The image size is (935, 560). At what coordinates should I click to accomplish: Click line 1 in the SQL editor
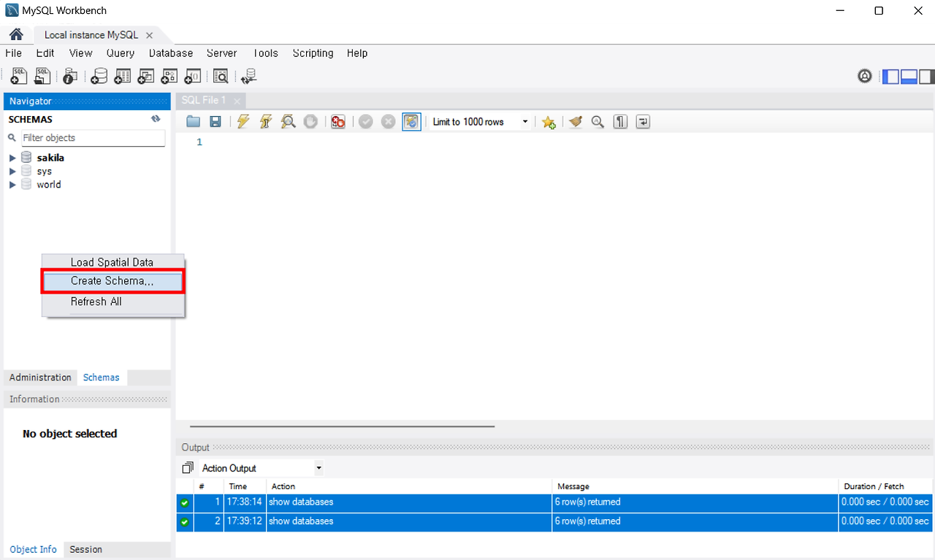pyautogui.click(x=555, y=142)
